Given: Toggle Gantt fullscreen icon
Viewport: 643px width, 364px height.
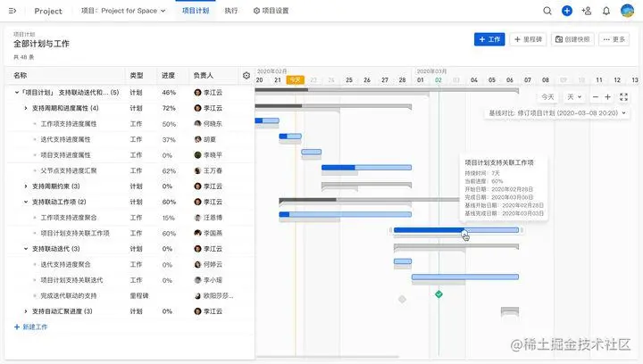Looking at the screenshot, I should click(x=623, y=97).
